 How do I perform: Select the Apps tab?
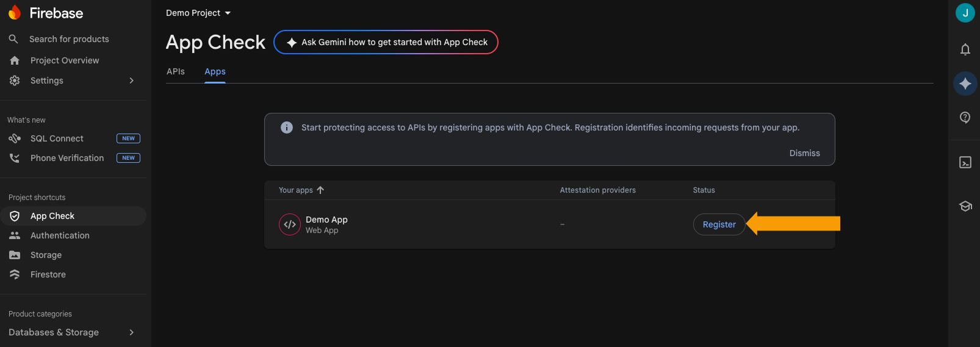(x=215, y=71)
